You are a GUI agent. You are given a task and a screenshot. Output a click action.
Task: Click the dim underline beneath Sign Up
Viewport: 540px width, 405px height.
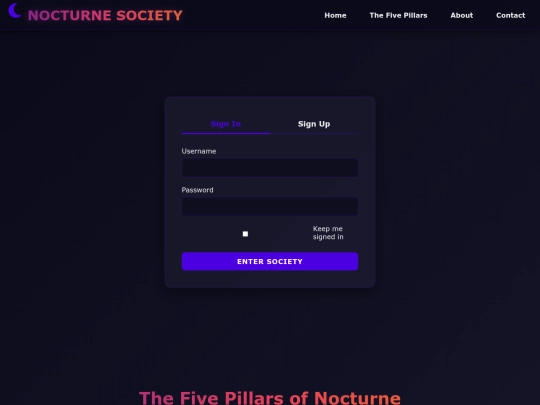coord(314,133)
